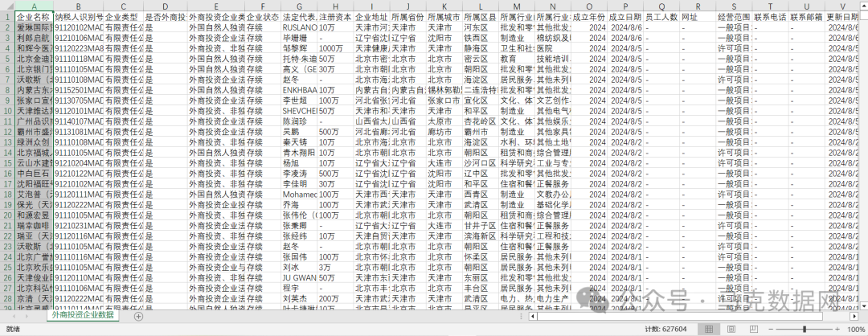Select the row 10 header

[x=7, y=111]
